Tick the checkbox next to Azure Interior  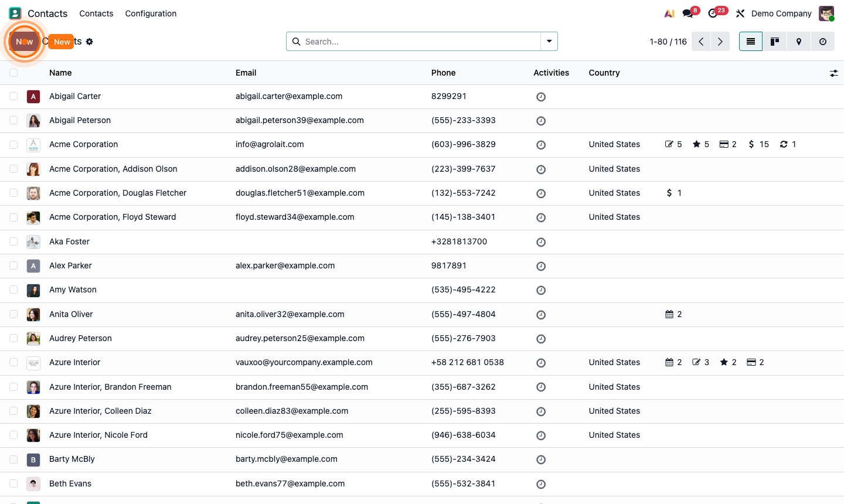(13, 362)
